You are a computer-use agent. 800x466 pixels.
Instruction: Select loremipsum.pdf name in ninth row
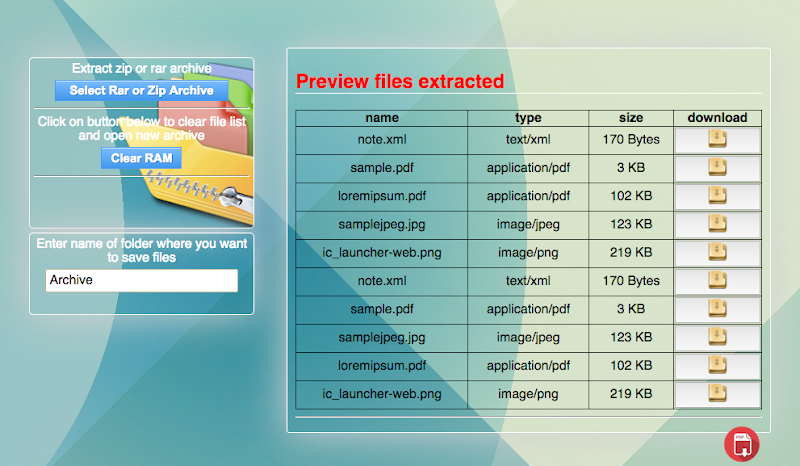tap(382, 366)
